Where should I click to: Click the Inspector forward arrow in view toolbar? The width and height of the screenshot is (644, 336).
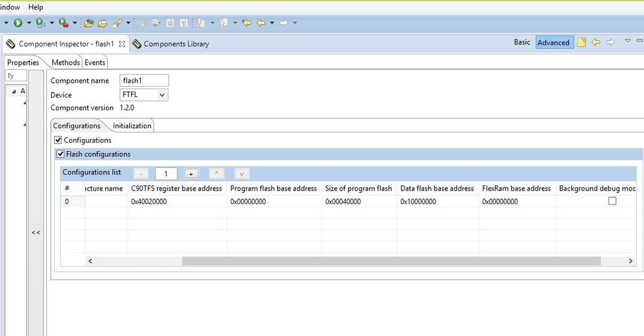pyautogui.click(x=610, y=42)
